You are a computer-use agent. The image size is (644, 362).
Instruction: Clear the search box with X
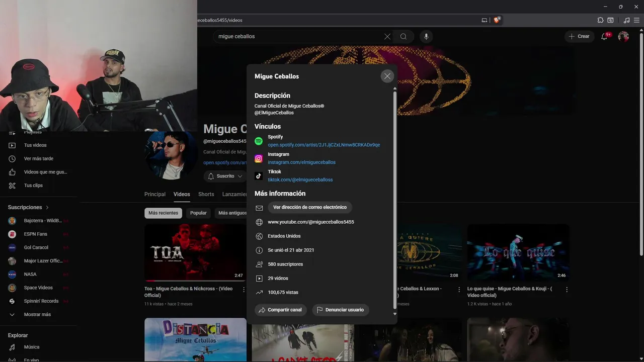387,36
